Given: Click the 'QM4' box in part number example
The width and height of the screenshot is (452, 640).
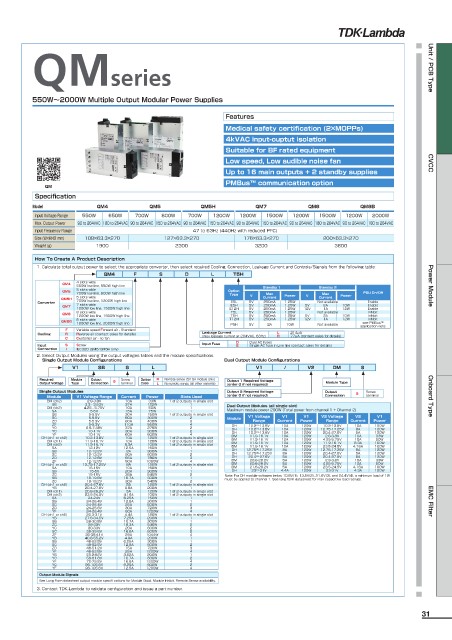Looking at the screenshot, I should (x=109, y=274).
